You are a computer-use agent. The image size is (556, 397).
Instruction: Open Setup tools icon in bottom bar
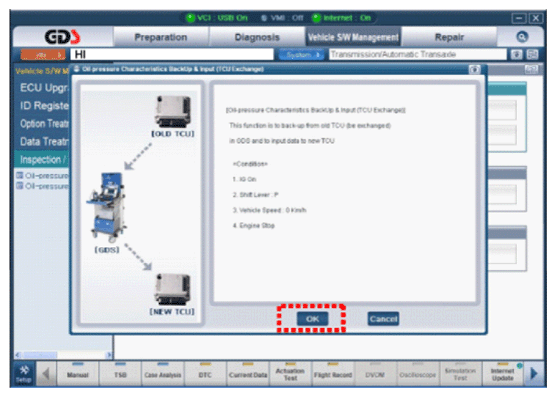(24, 374)
